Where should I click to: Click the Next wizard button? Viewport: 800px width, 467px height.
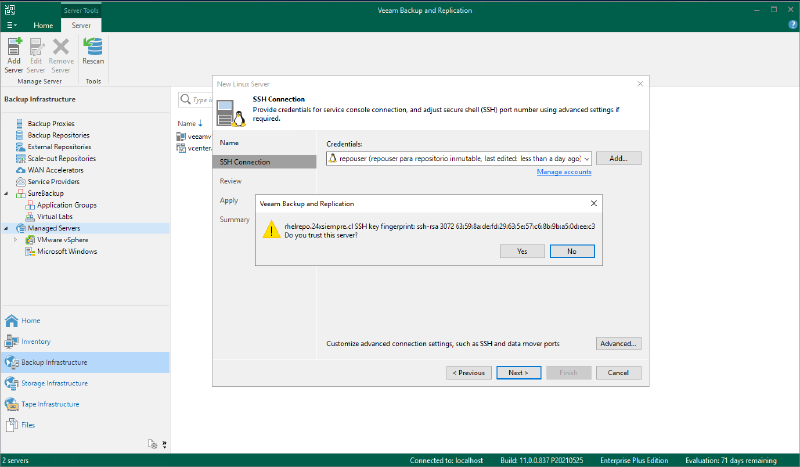pyautogui.click(x=518, y=373)
